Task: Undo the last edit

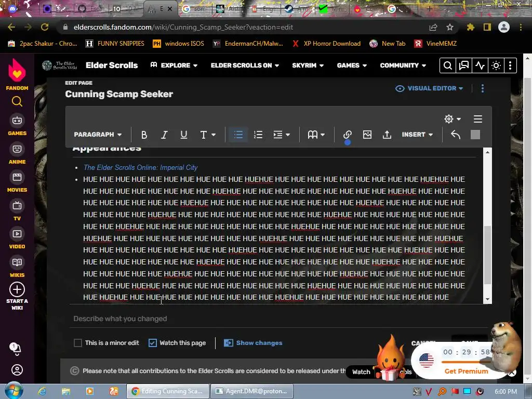Action: coord(456,135)
